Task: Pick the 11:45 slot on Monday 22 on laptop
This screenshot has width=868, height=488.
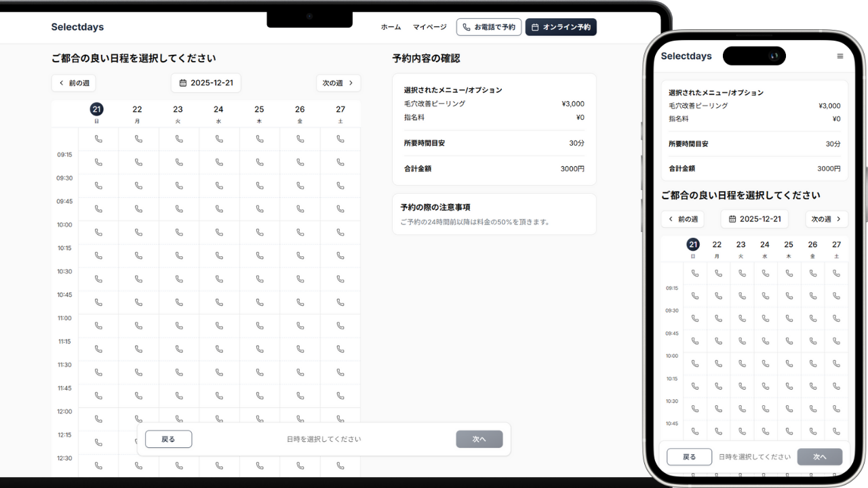Action: coord(138,396)
